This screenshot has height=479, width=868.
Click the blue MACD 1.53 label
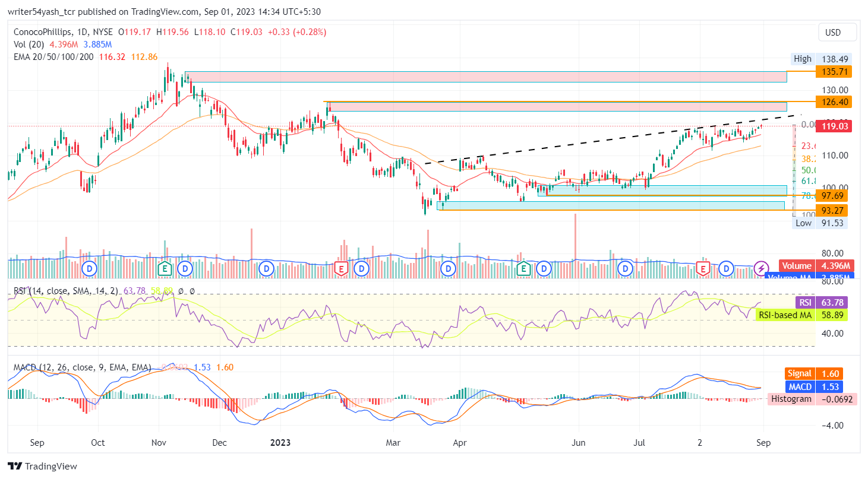[813, 386]
